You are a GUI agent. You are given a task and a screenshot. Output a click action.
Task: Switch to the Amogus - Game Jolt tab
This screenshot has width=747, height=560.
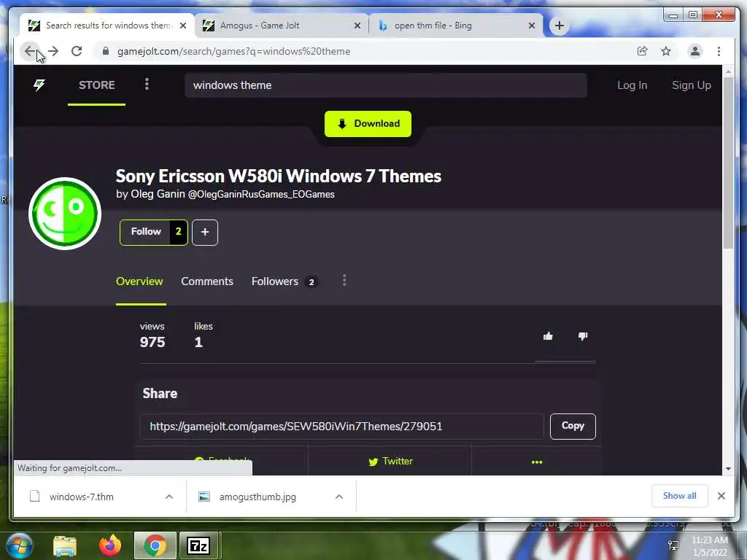(282, 26)
